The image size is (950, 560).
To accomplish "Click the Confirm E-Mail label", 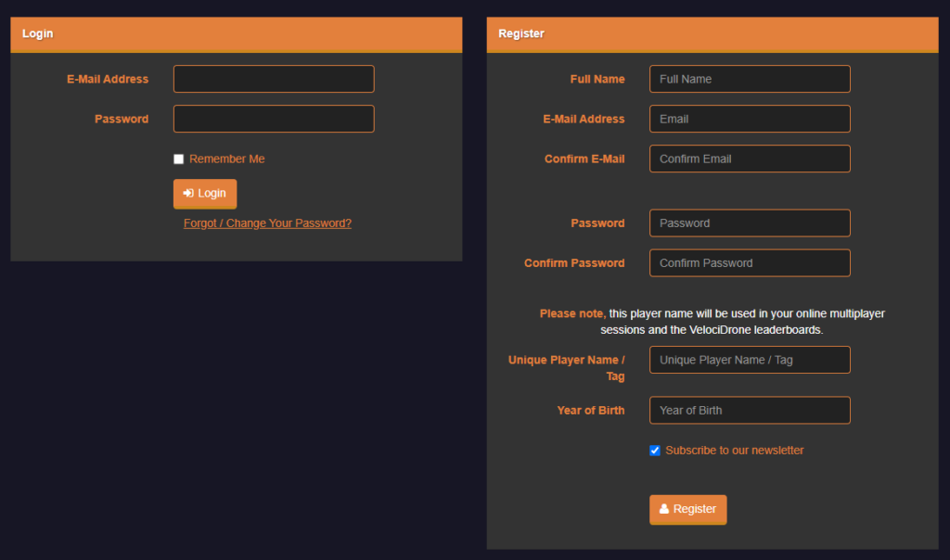I will (x=584, y=159).
